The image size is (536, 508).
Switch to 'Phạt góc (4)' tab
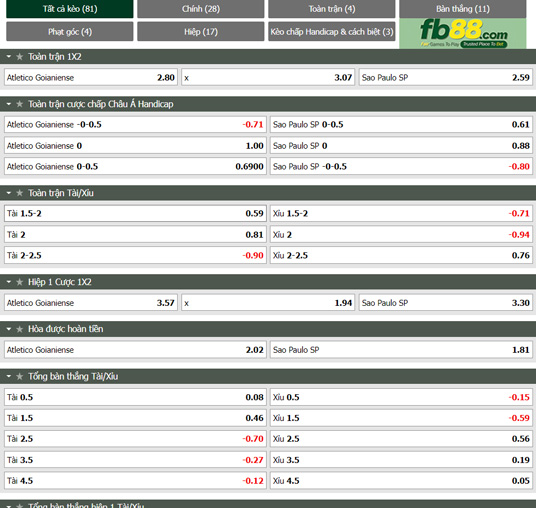click(70, 31)
